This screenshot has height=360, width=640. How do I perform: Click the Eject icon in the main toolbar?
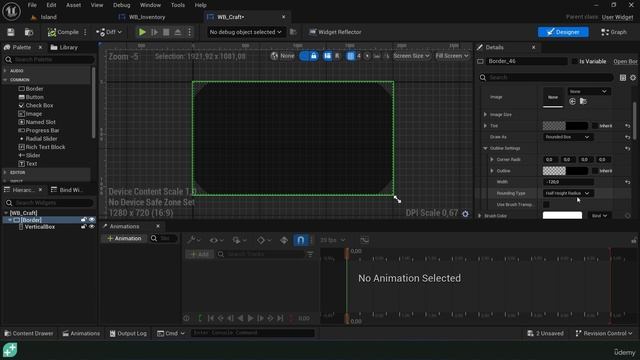pyautogui.click(x=178, y=32)
